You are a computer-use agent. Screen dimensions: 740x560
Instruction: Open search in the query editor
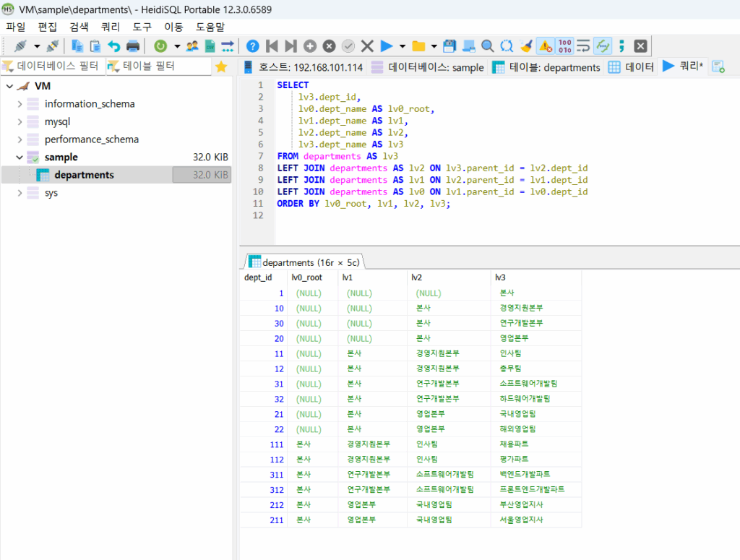coord(488,46)
